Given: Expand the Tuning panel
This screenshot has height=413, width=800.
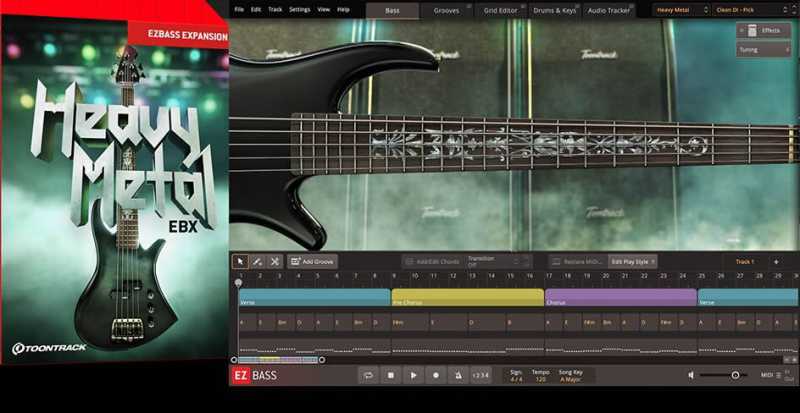Looking at the screenshot, I should (x=764, y=50).
